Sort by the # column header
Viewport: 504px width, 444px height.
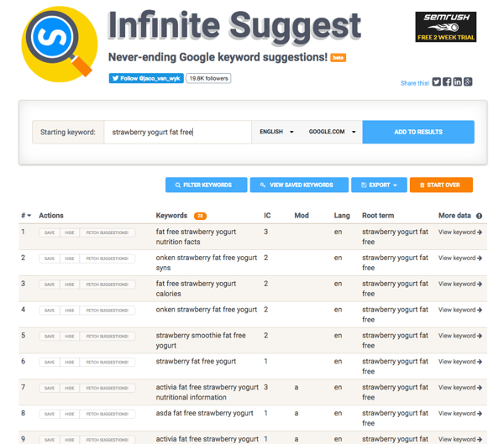pos(26,216)
